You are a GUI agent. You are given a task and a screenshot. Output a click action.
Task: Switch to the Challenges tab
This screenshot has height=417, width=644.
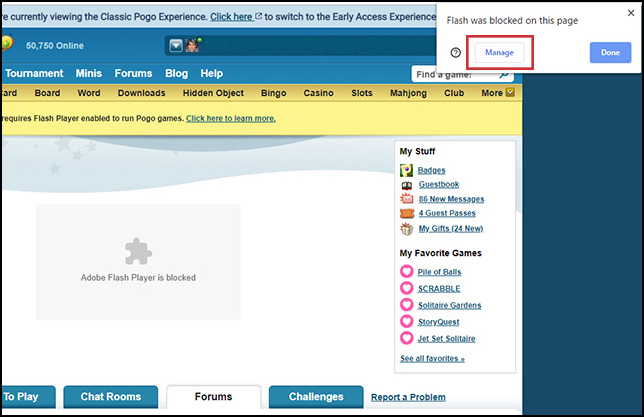click(x=316, y=397)
